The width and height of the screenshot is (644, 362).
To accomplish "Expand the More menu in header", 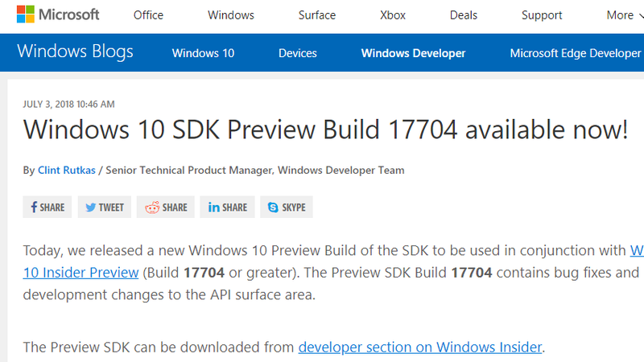I will click(625, 15).
